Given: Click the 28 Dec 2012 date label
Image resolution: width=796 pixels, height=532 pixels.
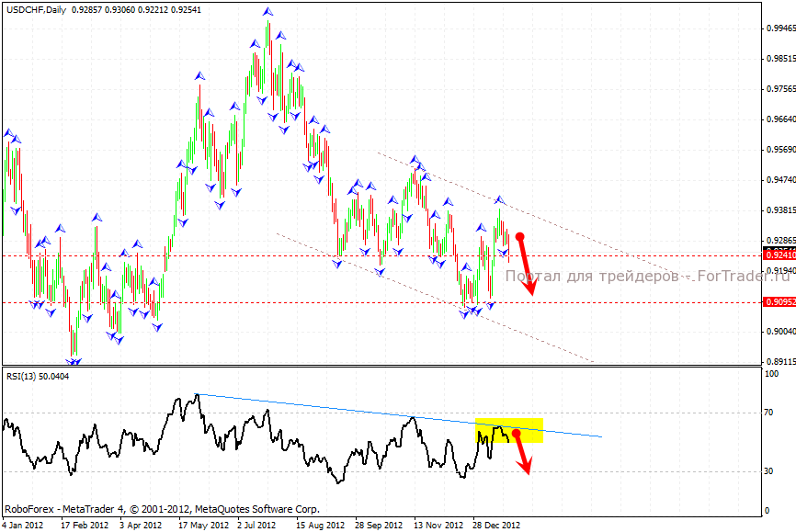Looking at the screenshot, I should click(497, 526).
